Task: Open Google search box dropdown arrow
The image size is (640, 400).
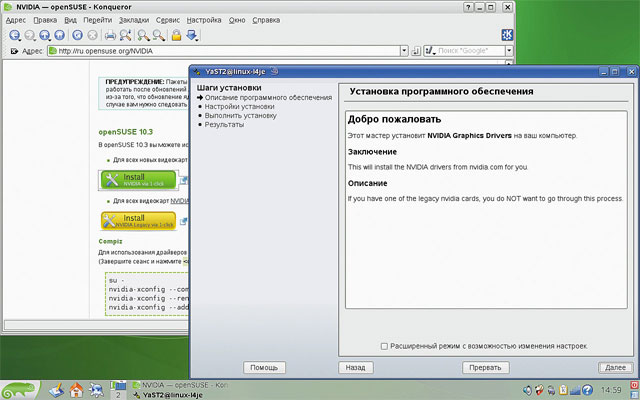Action: pos(509,51)
